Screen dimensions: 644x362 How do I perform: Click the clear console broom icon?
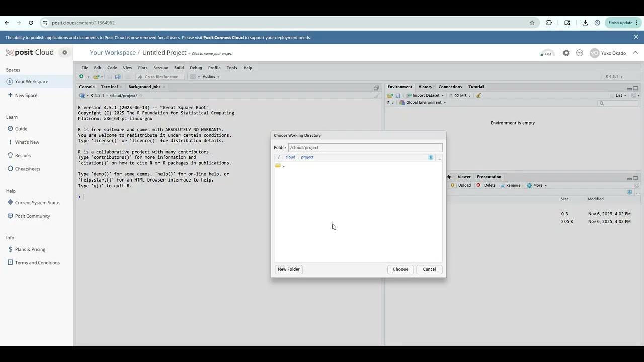pos(376,96)
